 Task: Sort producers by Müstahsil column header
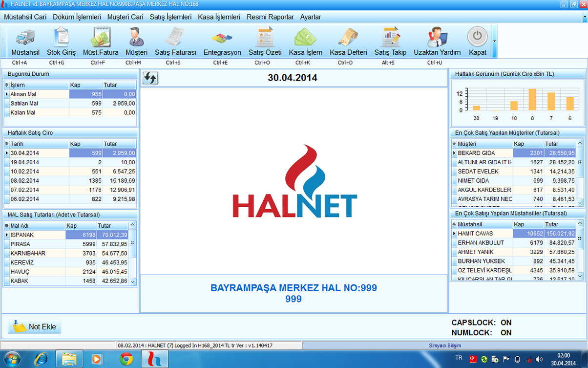tap(484, 224)
